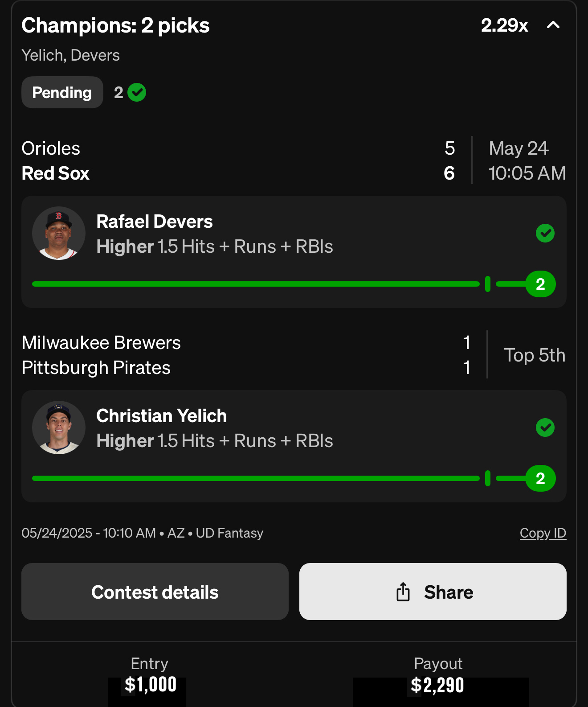Tap the Share button
Image resolution: width=588 pixels, height=707 pixels.
(433, 592)
